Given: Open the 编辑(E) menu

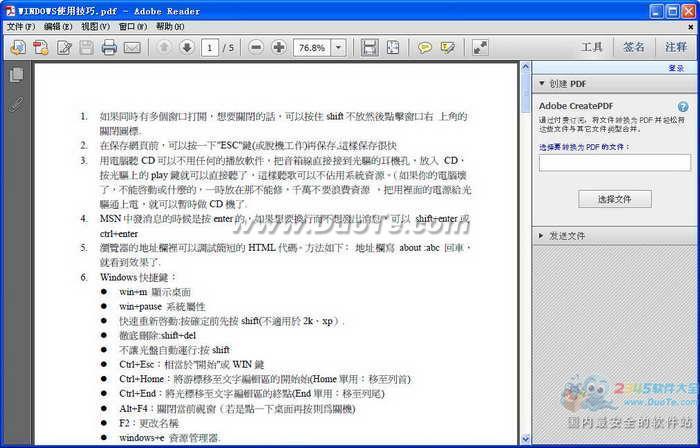Looking at the screenshot, I should coord(58,27).
